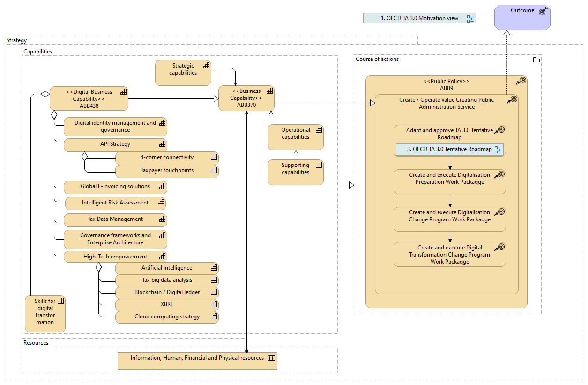
Task: Click the capability icon on Taxpayer touchpoints
Action: point(214,171)
